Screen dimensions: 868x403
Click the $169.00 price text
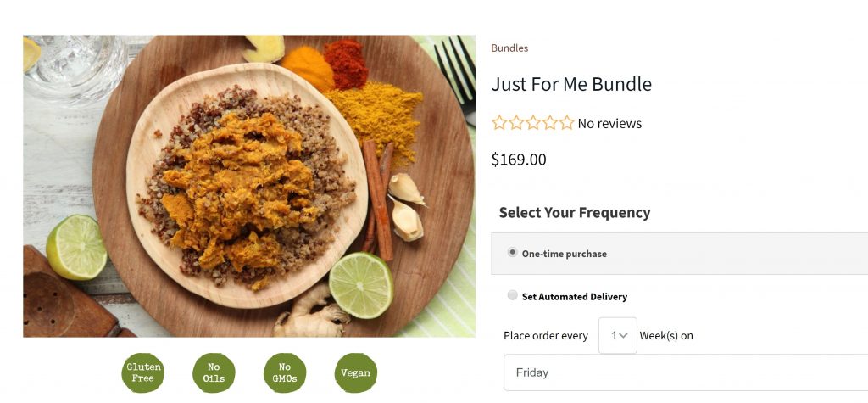pyautogui.click(x=519, y=160)
